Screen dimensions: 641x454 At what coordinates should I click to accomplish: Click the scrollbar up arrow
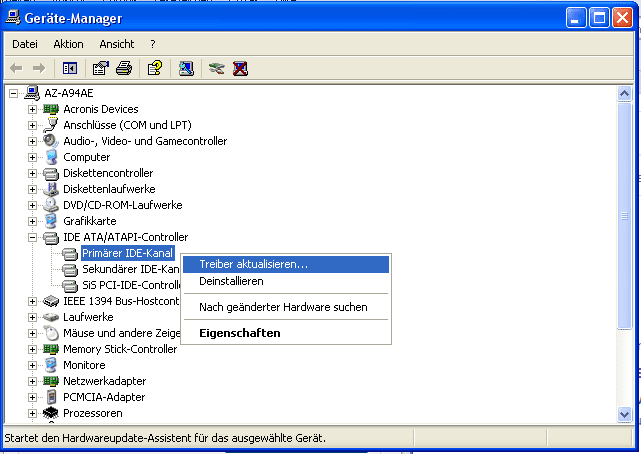click(624, 94)
